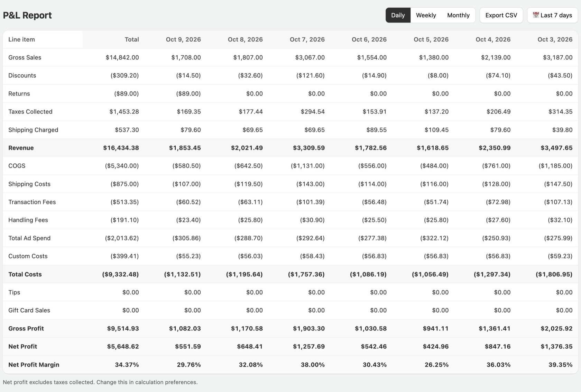The width and height of the screenshot is (581, 392).
Task: Click the ($89.00) Returns cell for Oct 9
Action: coord(188,94)
